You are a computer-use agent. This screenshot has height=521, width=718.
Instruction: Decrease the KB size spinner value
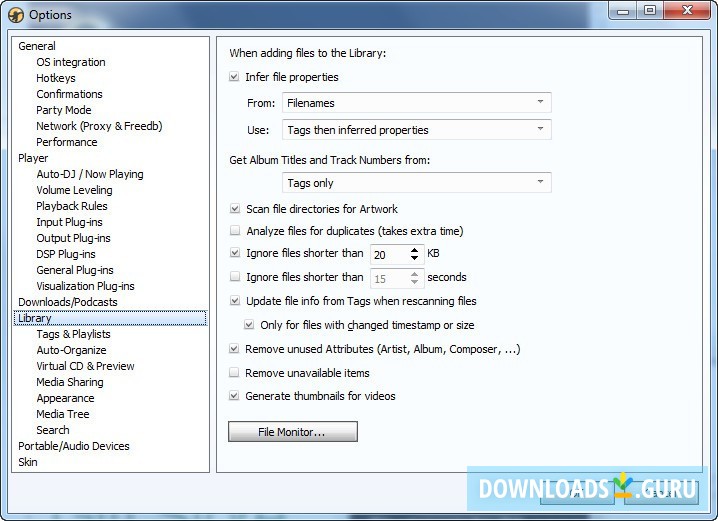click(414, 258)
